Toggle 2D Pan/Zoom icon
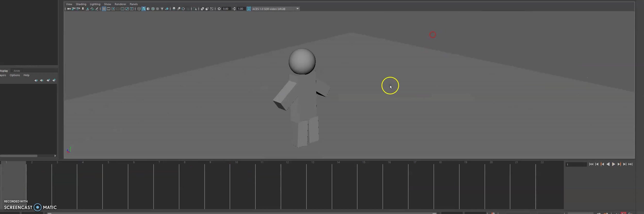 click(92, 9)
